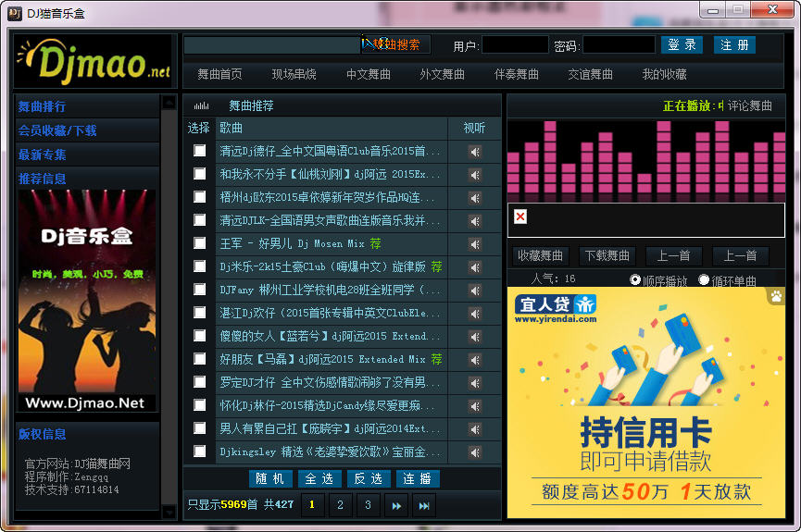Click 反选 to invert selection
The height and width of the screenshot is (532, 801).
[369, 479]
